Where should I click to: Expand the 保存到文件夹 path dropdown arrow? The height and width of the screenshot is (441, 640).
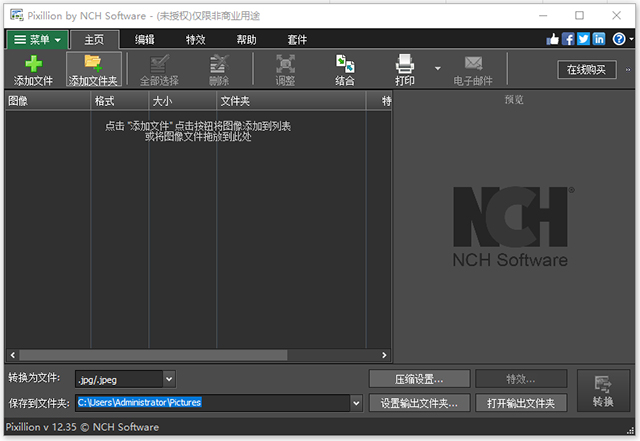(x=356, y=403)
